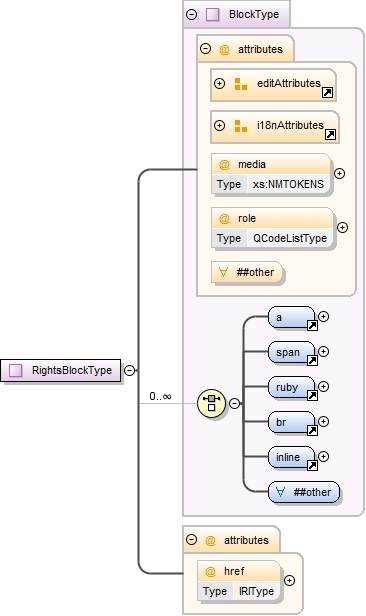Select the IRIType type value

[256, 591]
